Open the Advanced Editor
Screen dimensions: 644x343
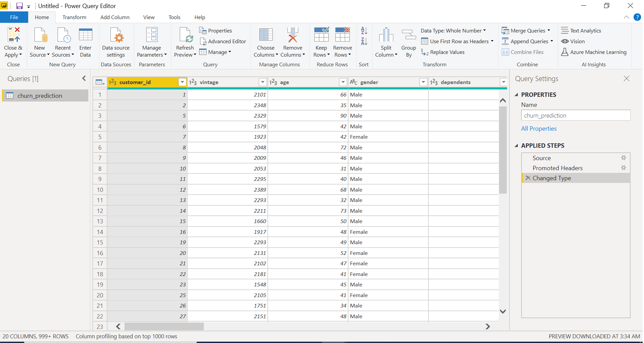point(223,41)
